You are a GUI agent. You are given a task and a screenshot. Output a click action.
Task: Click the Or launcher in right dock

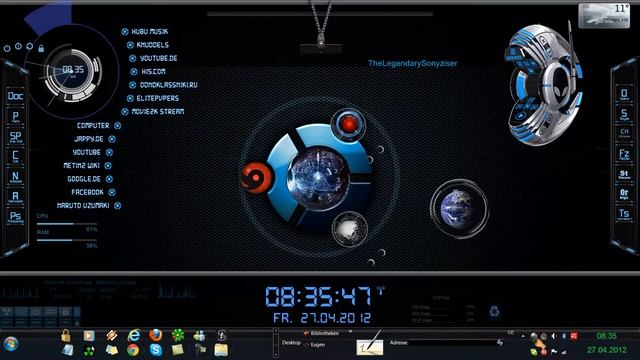point(624,194)
